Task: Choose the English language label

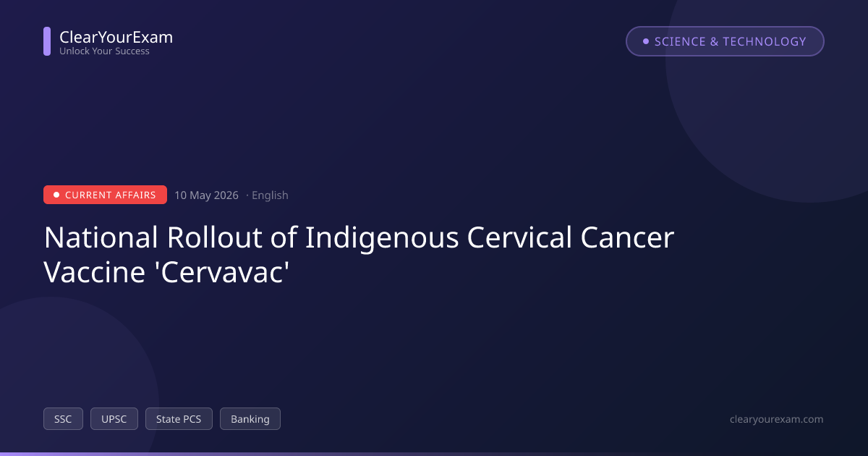Action: 270,195
